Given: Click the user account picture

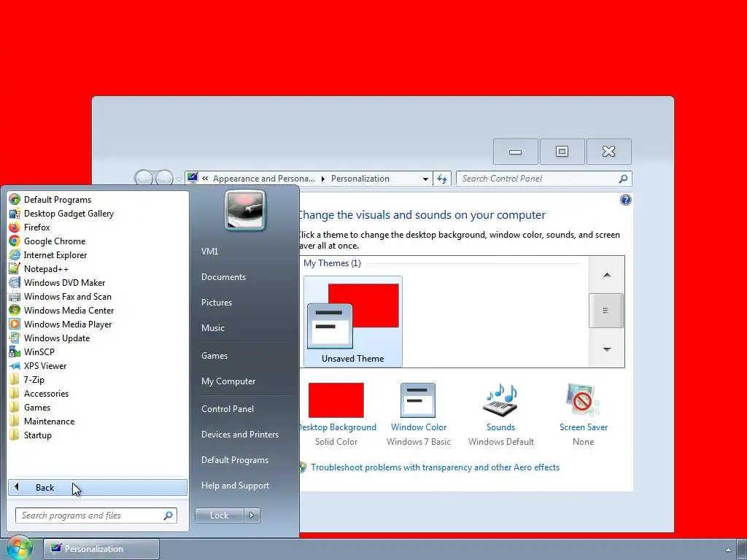Looking at the screenshot, I should [245, 211].
